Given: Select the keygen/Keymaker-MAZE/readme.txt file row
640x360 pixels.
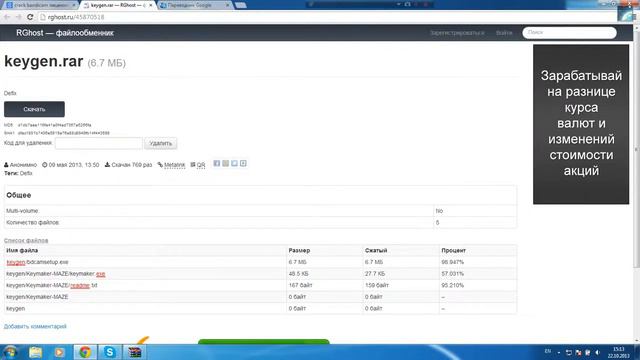Looking at the screenshot, I should point(260,285).
